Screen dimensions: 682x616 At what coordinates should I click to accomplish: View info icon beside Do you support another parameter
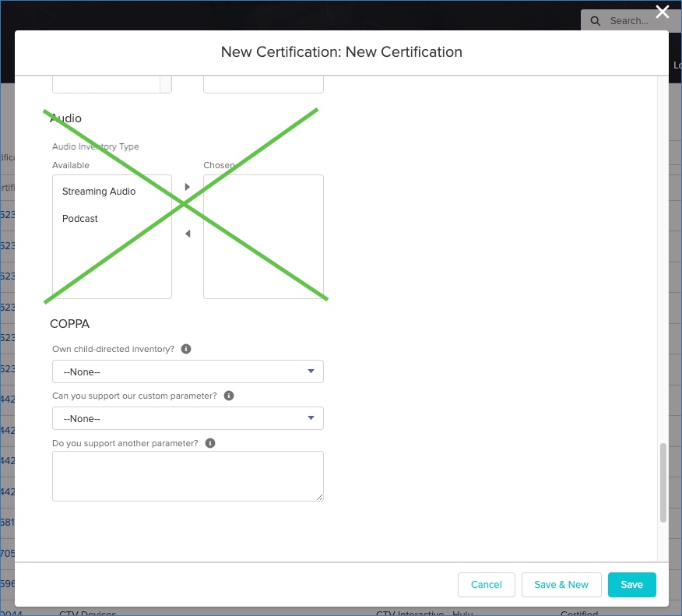(210, 443)
